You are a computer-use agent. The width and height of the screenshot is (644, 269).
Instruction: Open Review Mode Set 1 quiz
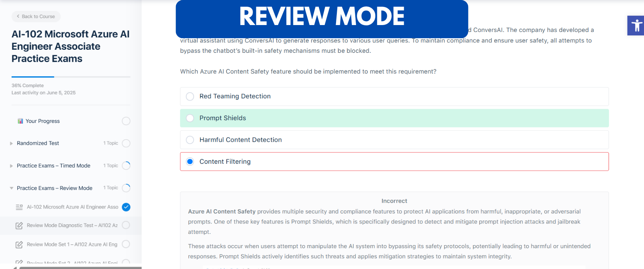point(72,244)
